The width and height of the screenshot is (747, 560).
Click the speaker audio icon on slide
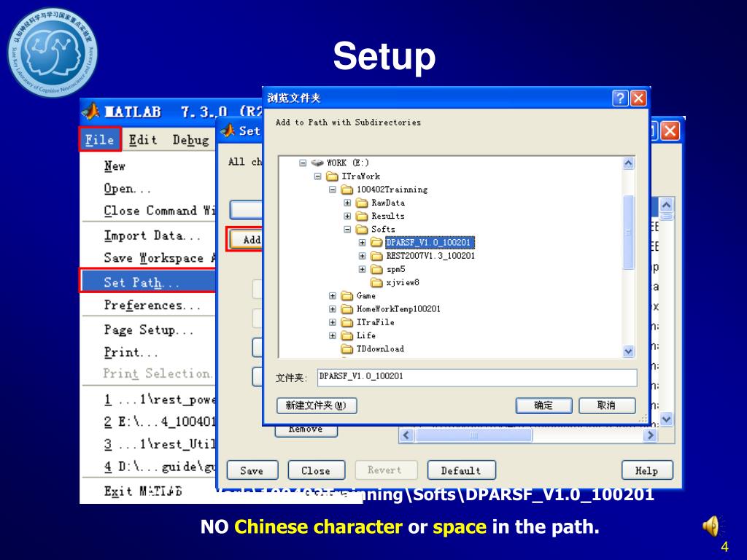(x=711, y=526)
